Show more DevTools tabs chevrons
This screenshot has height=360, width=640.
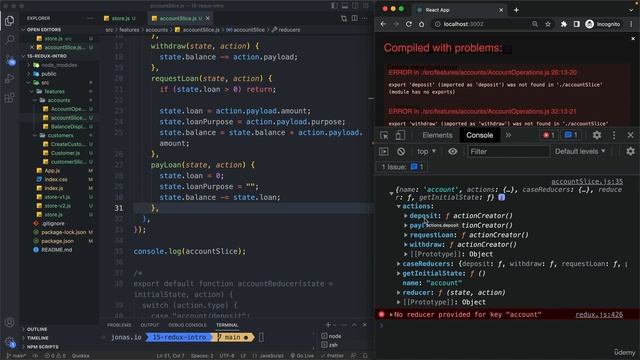[508, 135]
